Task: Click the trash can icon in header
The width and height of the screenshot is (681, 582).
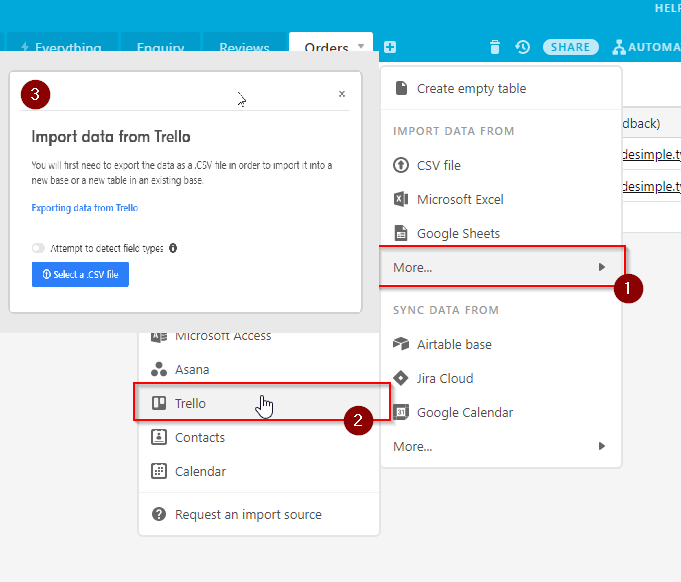Action: (x=495, y=47)
